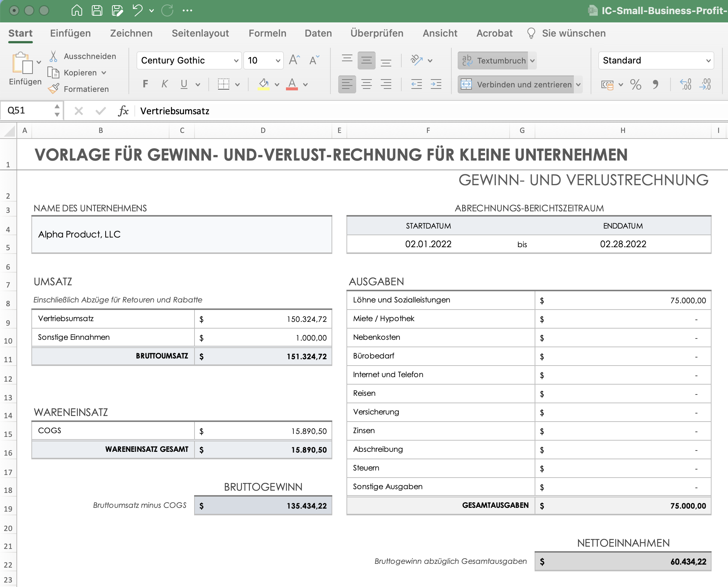Viewport: 728px width, 587px height.
Task: Toggle underline U formatting
Action: coord(184,84)
